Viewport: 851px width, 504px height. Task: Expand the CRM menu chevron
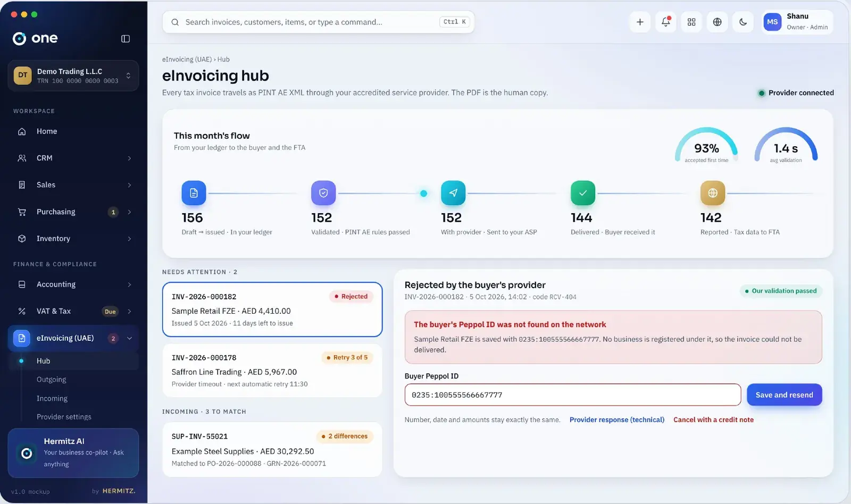coord(129,158)
